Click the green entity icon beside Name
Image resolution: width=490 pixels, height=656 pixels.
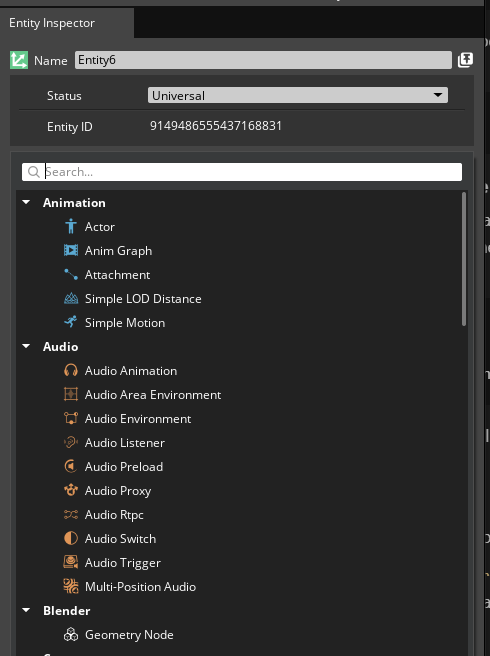(x=19, y=60)
